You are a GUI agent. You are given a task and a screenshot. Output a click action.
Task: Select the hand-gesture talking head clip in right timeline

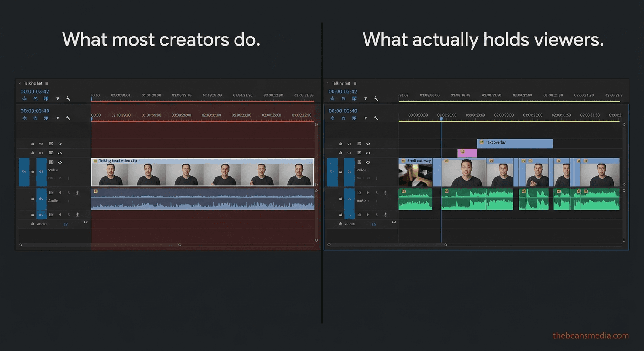[x=537, y=172]
